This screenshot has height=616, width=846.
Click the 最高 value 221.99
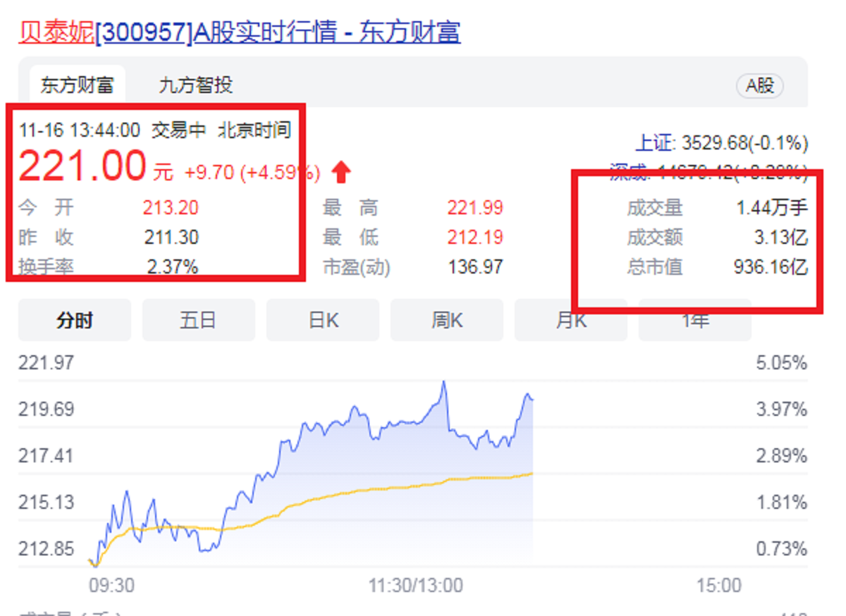pos(475,208)
